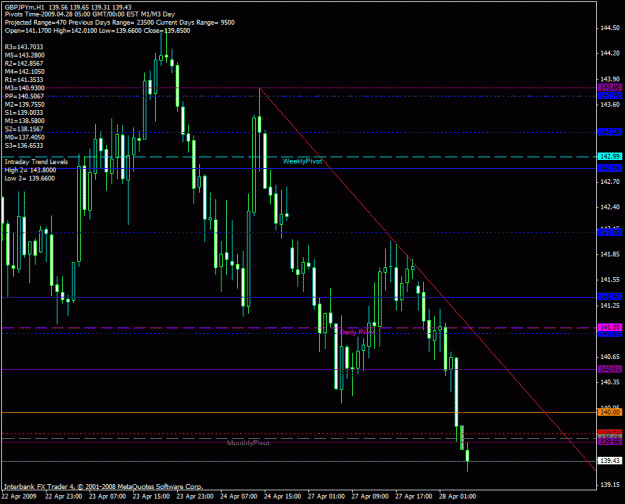This screenshot has width=625, height=504.
Task: Click the 143.90 price axis label
Action: coord(610,79)
